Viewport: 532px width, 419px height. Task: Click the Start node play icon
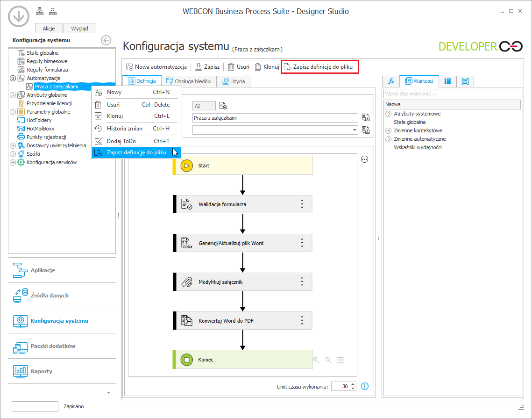point(187,166)
